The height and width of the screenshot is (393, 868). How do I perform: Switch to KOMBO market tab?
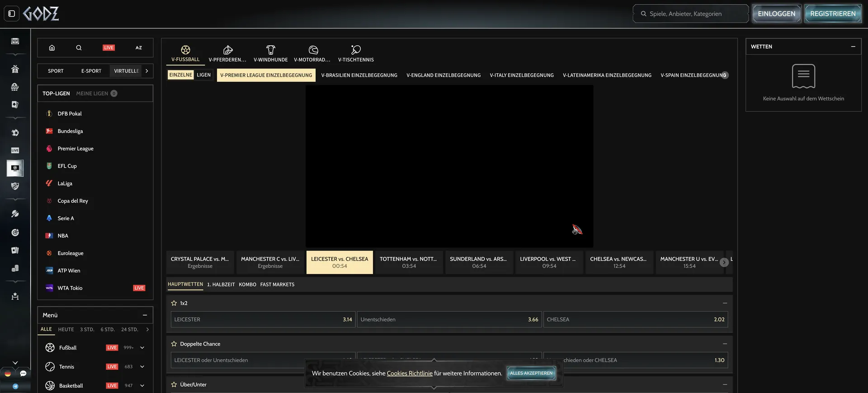247,284
